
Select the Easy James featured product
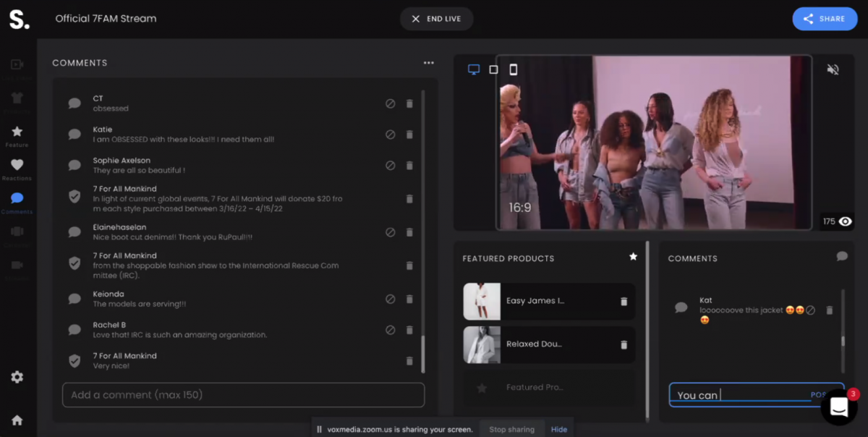coord(549,301)
